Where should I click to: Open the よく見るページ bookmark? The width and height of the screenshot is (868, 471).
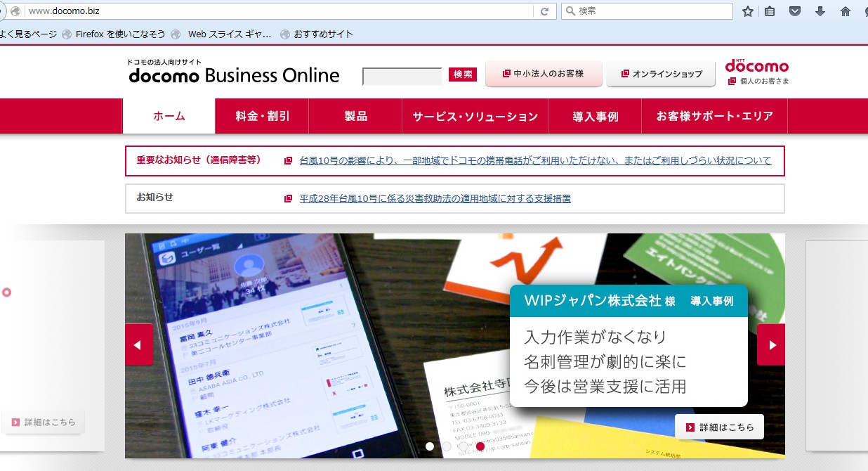pos(28,34)
